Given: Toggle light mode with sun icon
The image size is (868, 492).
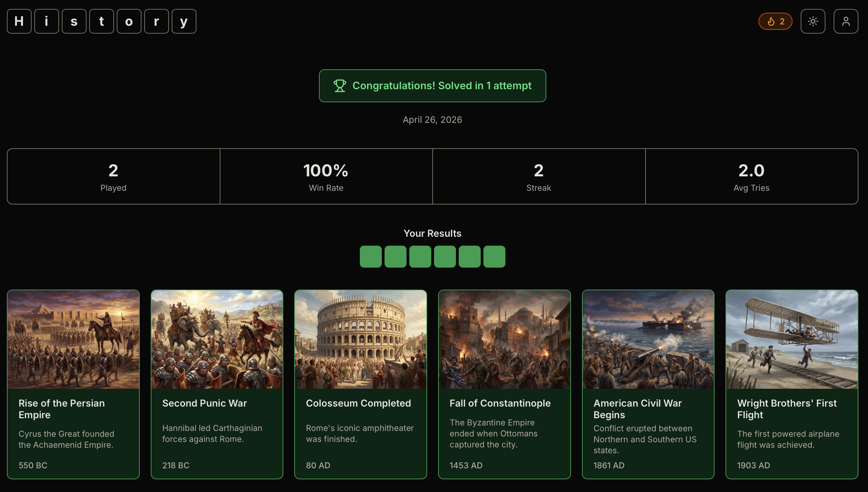Looking at the screenshot, I should pos(813,21).
